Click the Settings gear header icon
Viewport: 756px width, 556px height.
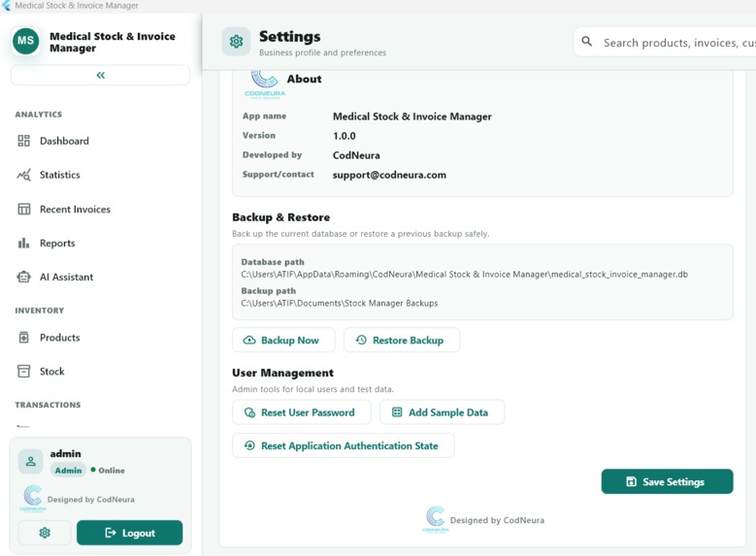click(x=236, y=42)
